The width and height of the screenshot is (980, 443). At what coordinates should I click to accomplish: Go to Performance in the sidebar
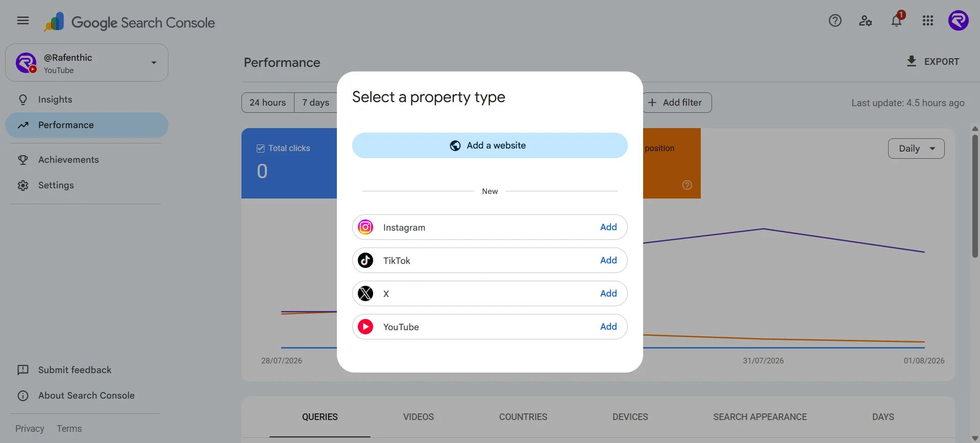(87, 125)
